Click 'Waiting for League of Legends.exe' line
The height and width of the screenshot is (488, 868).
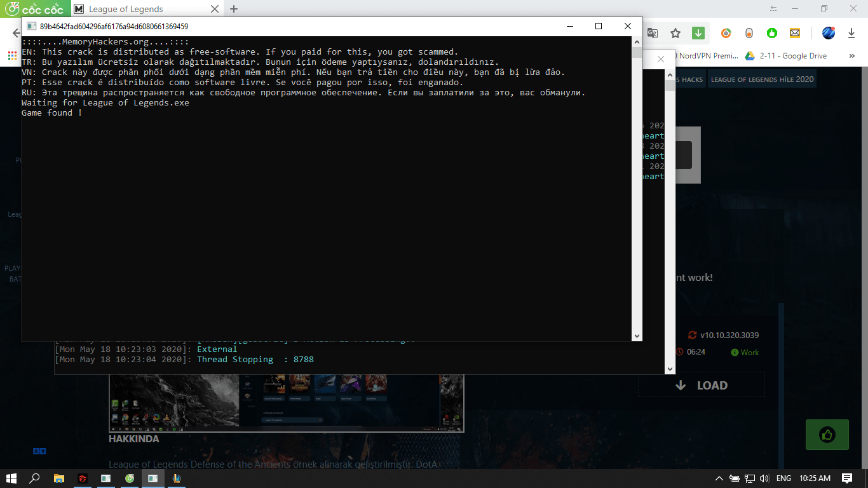(105, 103)
